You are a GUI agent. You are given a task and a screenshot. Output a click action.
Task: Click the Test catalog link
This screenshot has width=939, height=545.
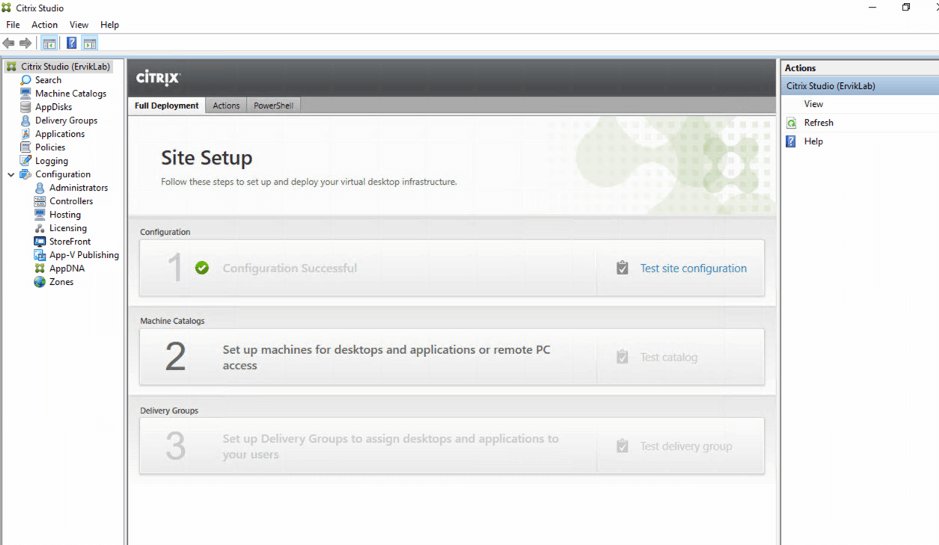(668, 357)
